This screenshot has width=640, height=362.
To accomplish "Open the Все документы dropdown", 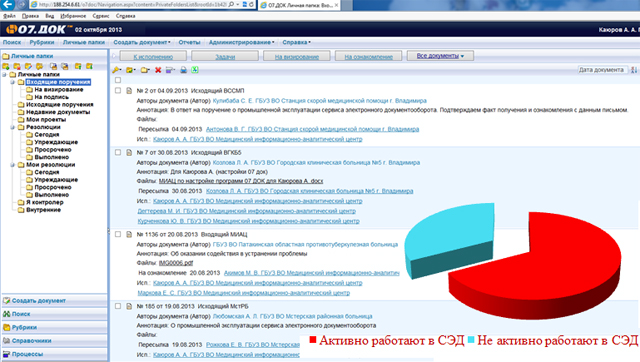I will click(x=440, y=56).
